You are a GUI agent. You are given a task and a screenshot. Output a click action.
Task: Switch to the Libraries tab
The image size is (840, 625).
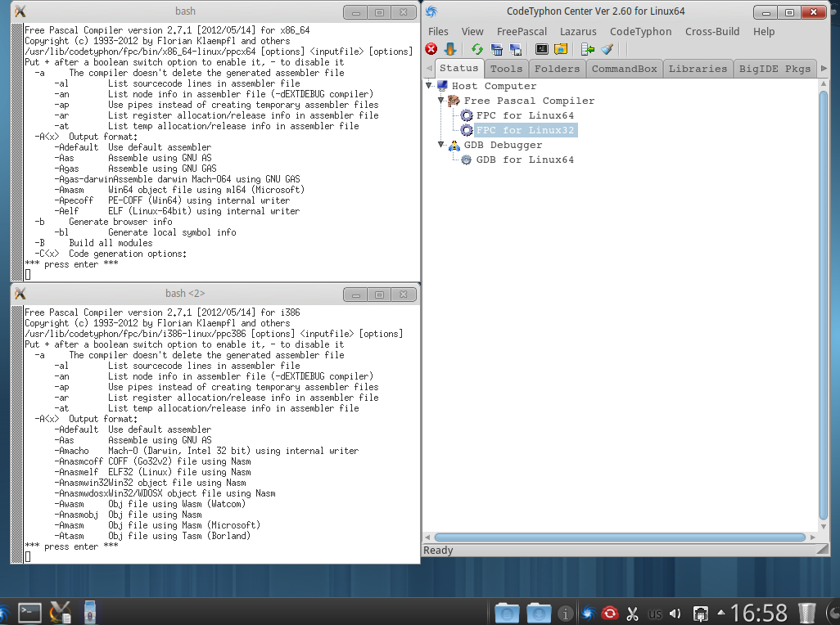coord(698,69)
